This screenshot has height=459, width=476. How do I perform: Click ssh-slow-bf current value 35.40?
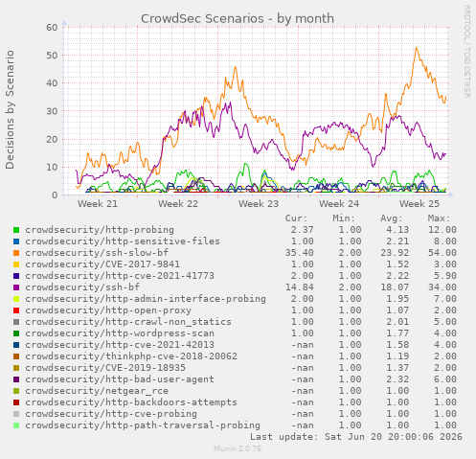(300, 253)
